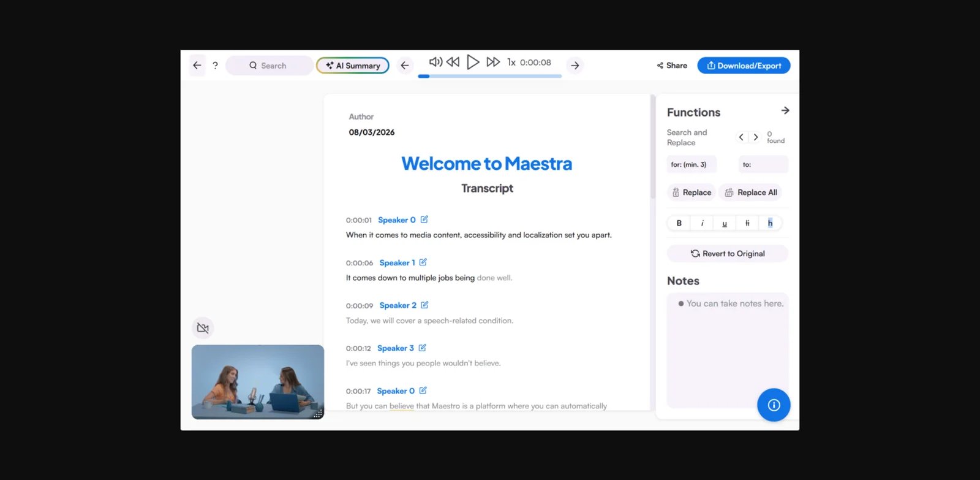Jump to timestamp 0:00:17
The width and height of the screenshot is (980, 480).
pos(358,391)
